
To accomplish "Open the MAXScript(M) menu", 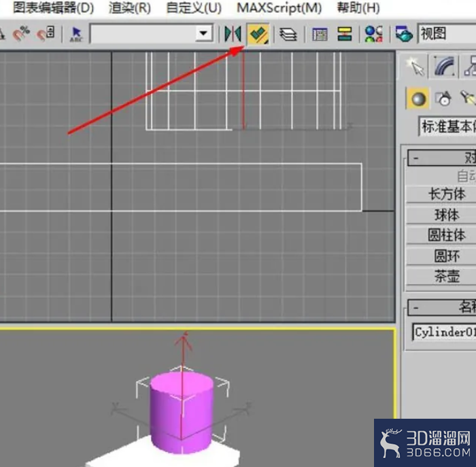I will 279,7.
